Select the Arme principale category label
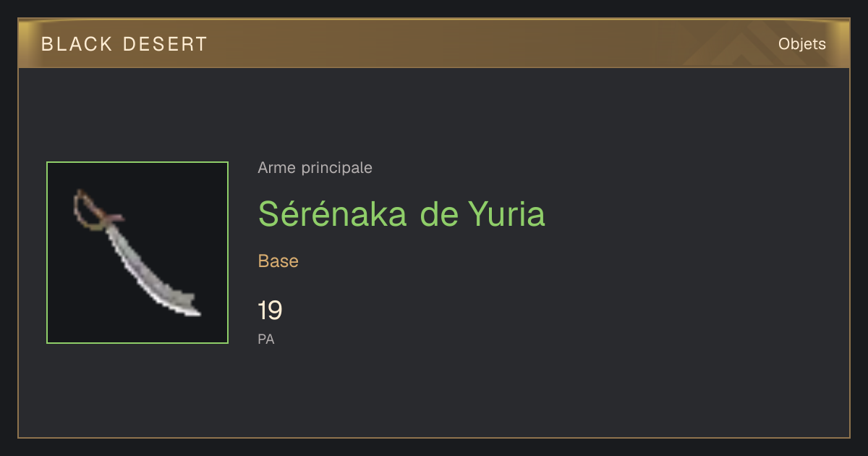 315,168
